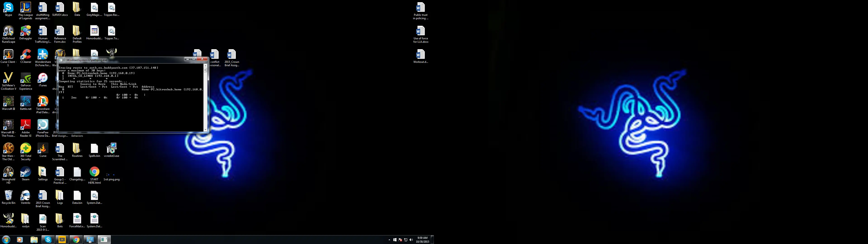The width and height of the screenshot is (868, 244).
Task: Open Human Trafficking Word document
Action: (43, 34)
